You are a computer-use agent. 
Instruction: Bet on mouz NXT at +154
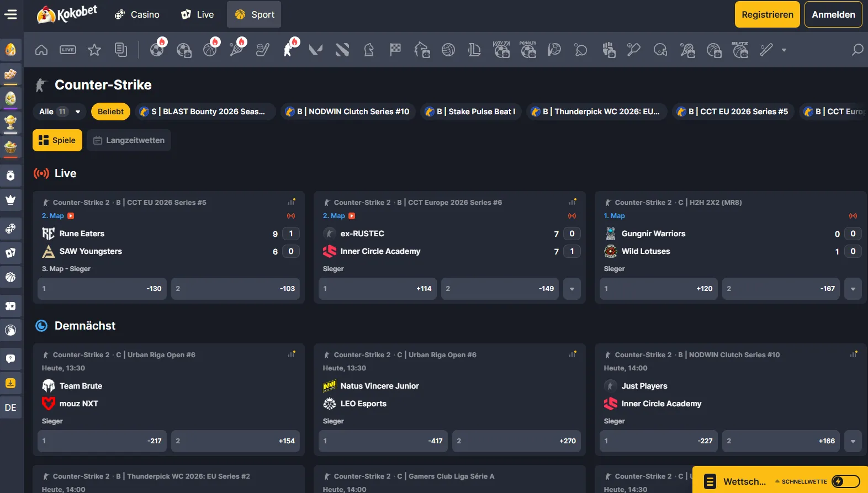coord(235,441)
